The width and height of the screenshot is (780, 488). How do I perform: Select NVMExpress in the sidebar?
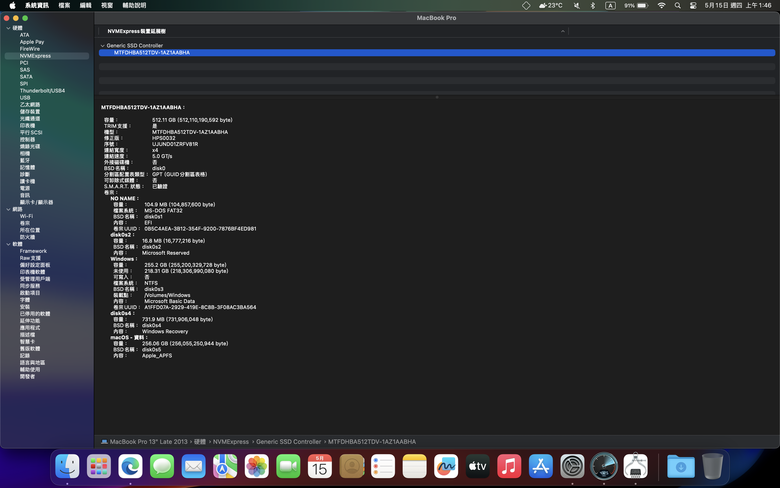(47, 56)
